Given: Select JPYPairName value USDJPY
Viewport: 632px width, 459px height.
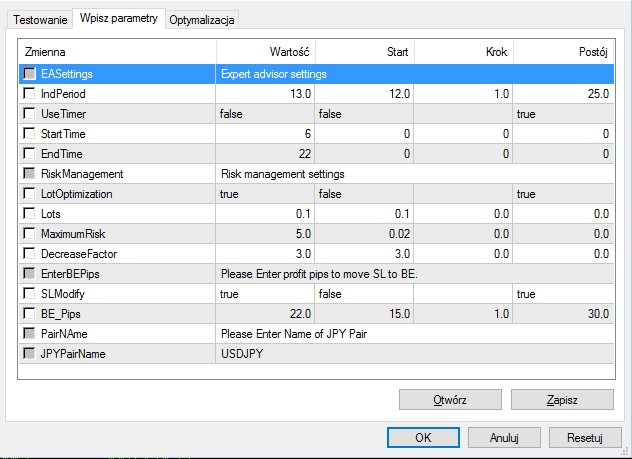Looking at the screenshot, I should [242, 354].
